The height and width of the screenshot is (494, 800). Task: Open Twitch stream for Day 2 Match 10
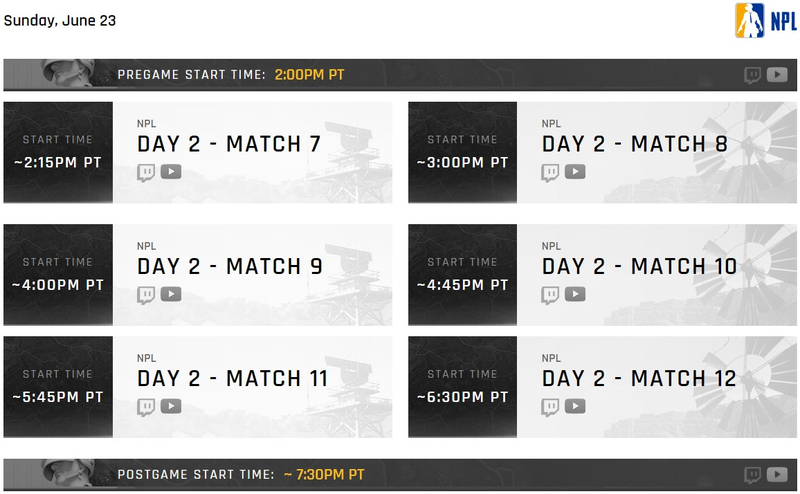(x=550, y=295)
